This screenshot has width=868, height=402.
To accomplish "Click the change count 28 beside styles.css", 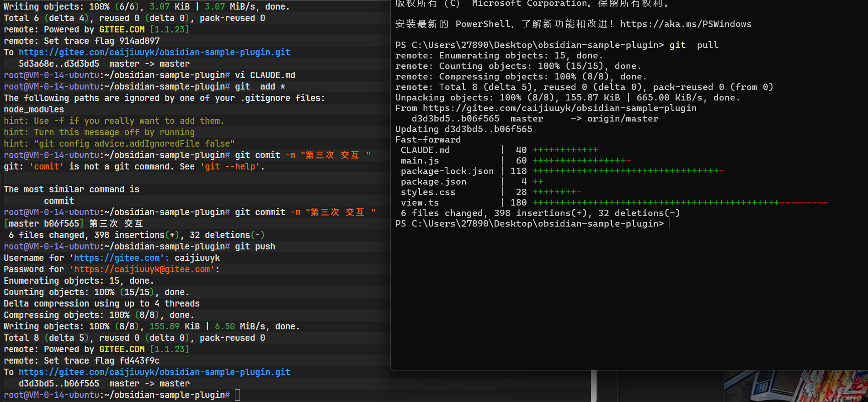I will [x=521, y=192].
